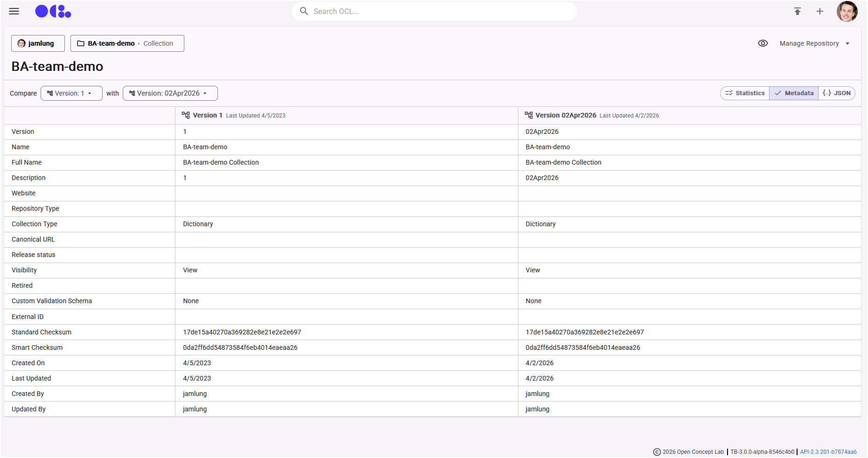Click the search magnifier icon

(304, 11)
